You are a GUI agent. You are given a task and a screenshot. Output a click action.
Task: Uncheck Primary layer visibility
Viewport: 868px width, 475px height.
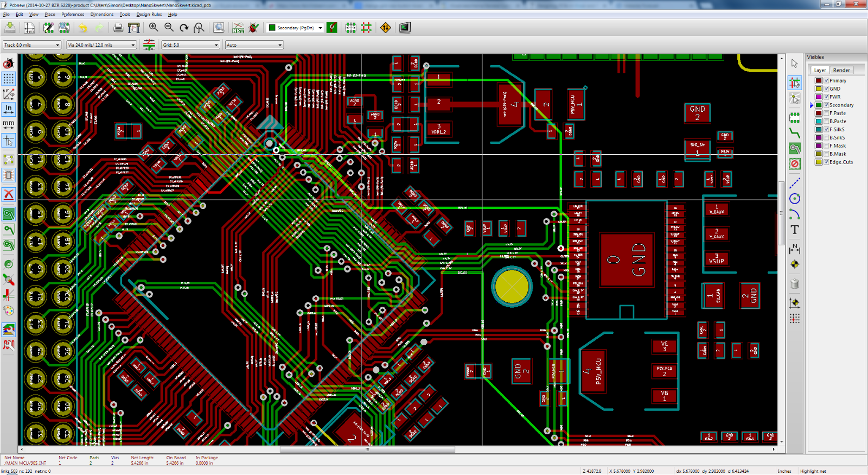(x=826, y=80)
